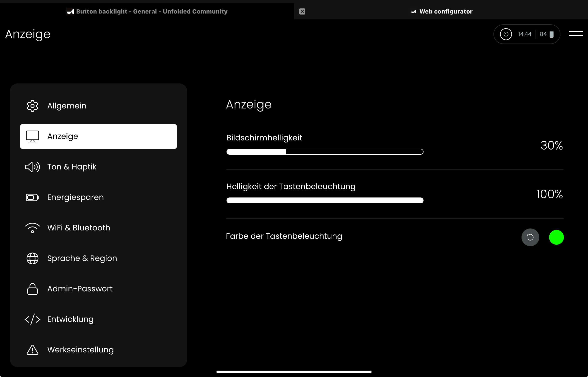Viewport: 588px width, 377px height.
Task: Open the green Tastenbeleuchtung color swatch
Action: coord(556,237)
